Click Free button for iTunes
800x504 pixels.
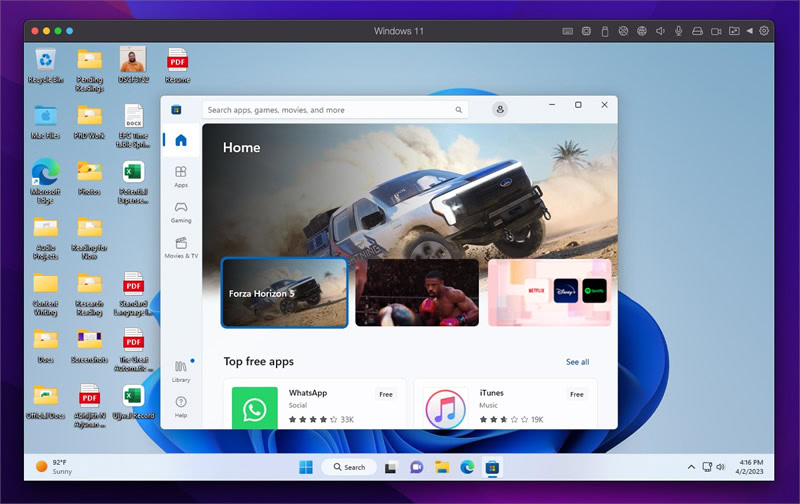(x=577, y=394)
